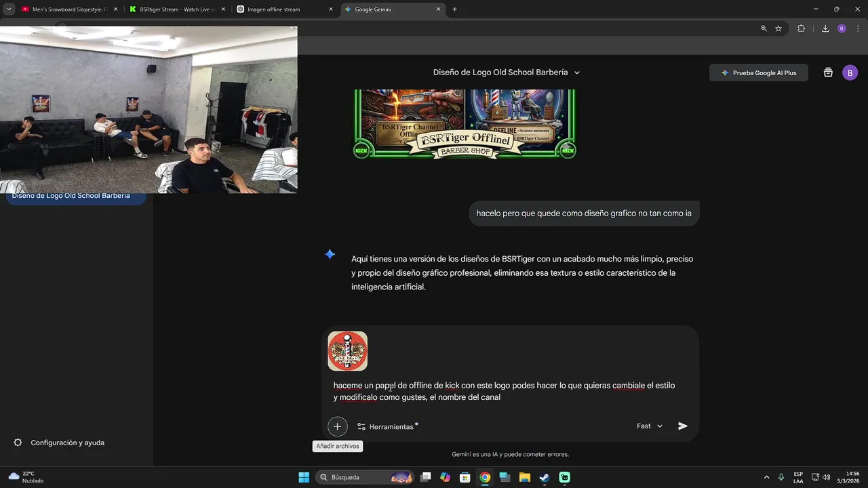Click the Gemini disclaimer text below prompt
This screenshot has width=868, height=488.
coord(510,454)
